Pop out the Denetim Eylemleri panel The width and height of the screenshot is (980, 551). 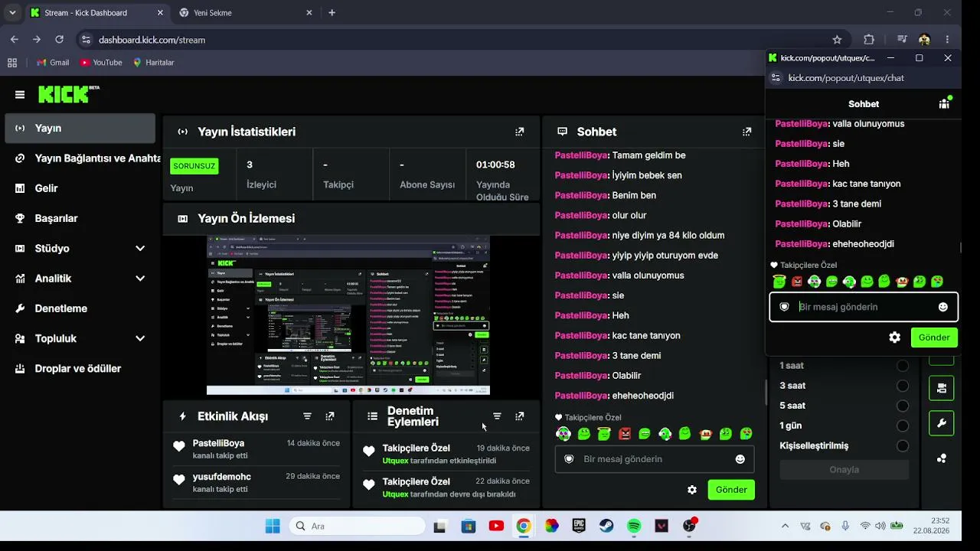(x=520, y=416)
